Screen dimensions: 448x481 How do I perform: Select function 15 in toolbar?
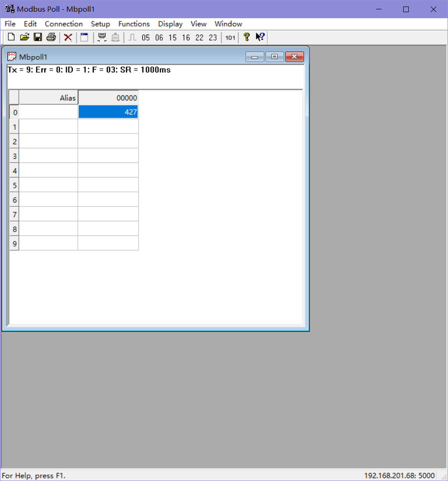(173, 37)
